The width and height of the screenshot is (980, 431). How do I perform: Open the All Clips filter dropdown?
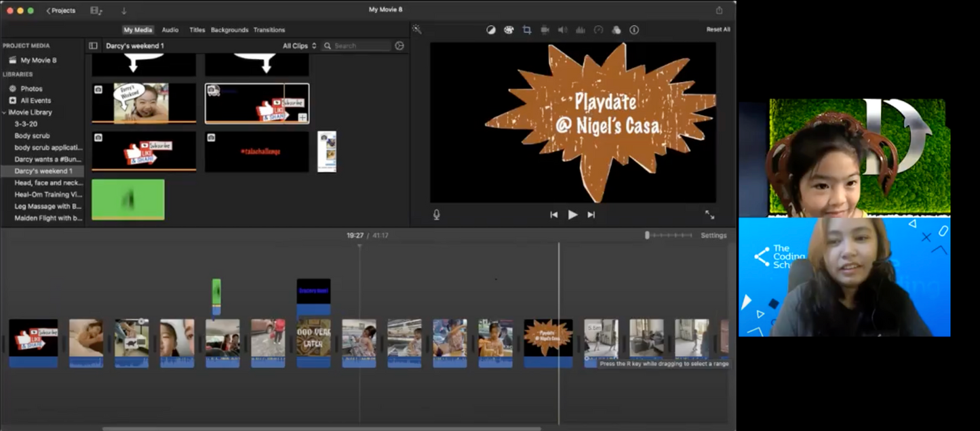point(299,46)
